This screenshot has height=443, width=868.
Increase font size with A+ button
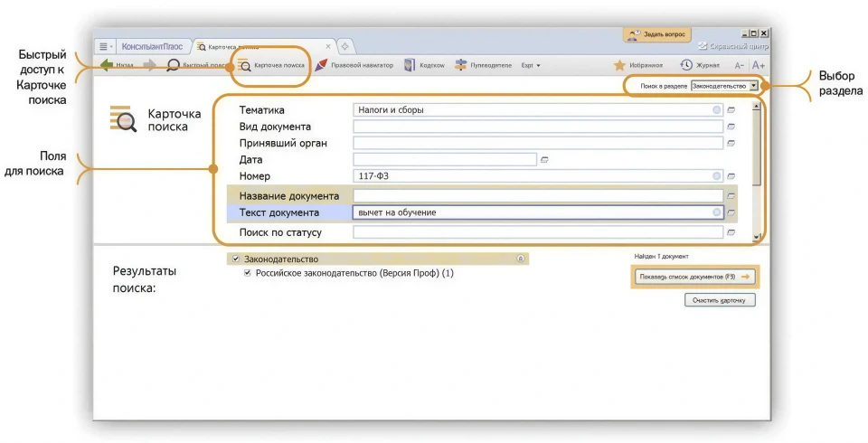click(x=759, y=65)
